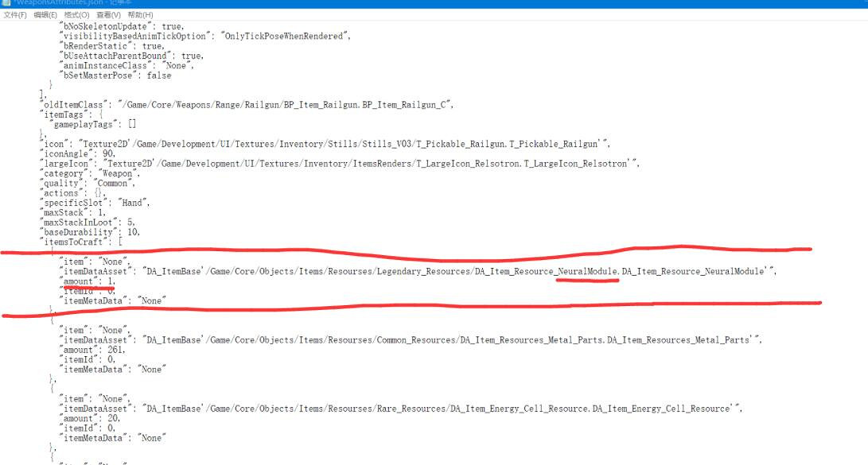Place cursor on "specificSlot": "Hand" line
Viewport: 868px width, 465px height.
click(x=94, y=203)
